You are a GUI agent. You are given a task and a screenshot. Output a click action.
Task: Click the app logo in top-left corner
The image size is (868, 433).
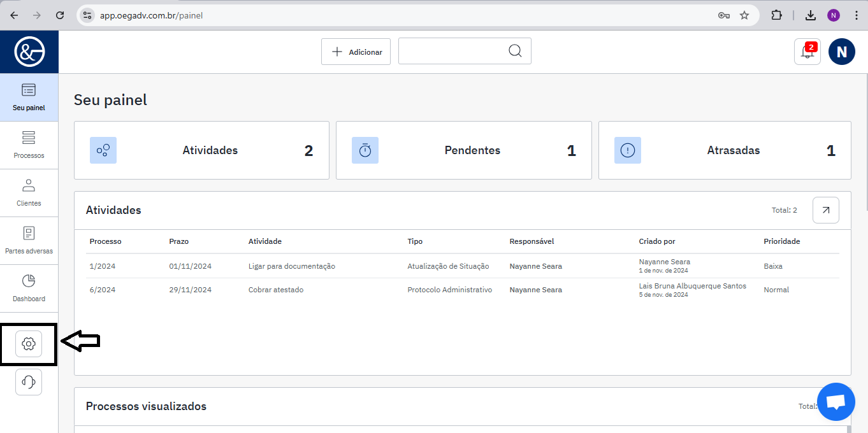click(29, 52)
